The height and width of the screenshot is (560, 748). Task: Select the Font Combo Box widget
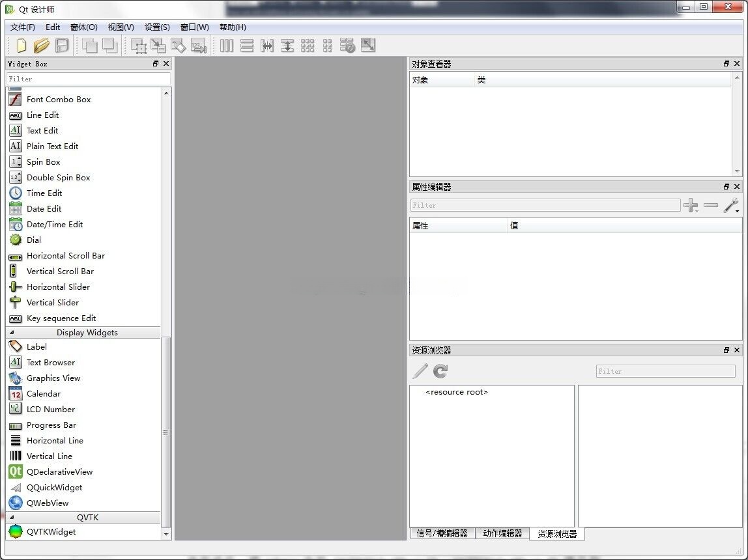click(x=84, y=99)
